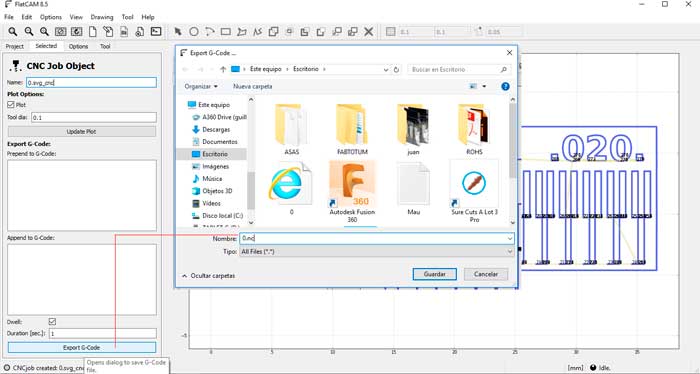
Task: Click the Zoom Out magnifier icon
Action: pos(29,32)
